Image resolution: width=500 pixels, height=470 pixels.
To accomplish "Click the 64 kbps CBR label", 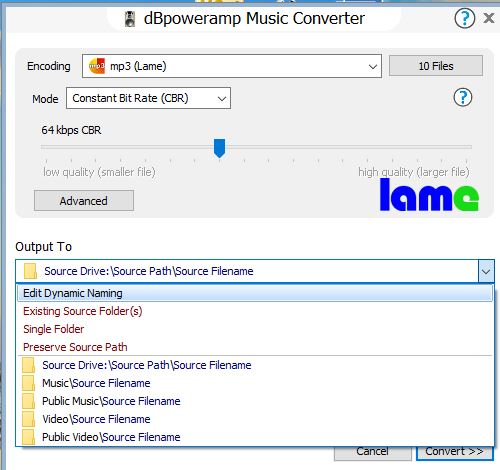I will tap(71, 130).
